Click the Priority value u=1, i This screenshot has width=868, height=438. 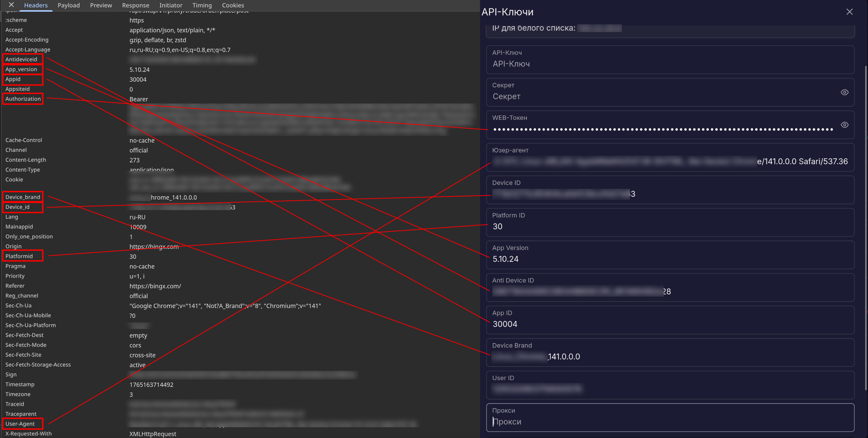(137, 276)
